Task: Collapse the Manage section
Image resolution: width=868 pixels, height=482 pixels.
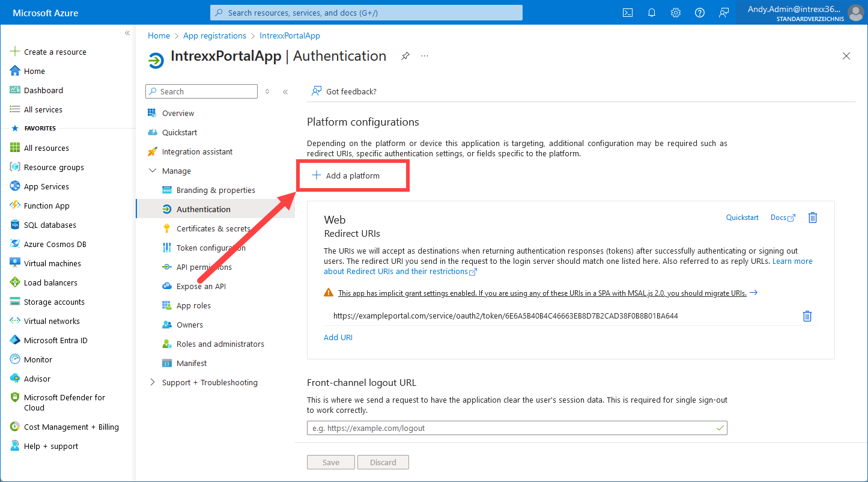Action: click(x=152, y=171)
